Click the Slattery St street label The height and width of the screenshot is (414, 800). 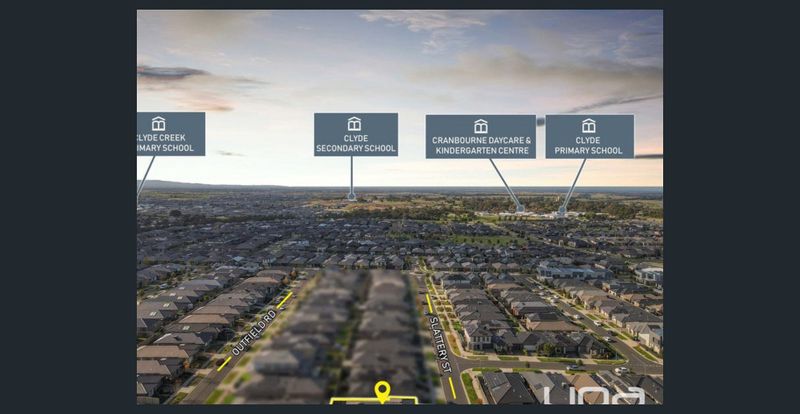coord(440,342)
